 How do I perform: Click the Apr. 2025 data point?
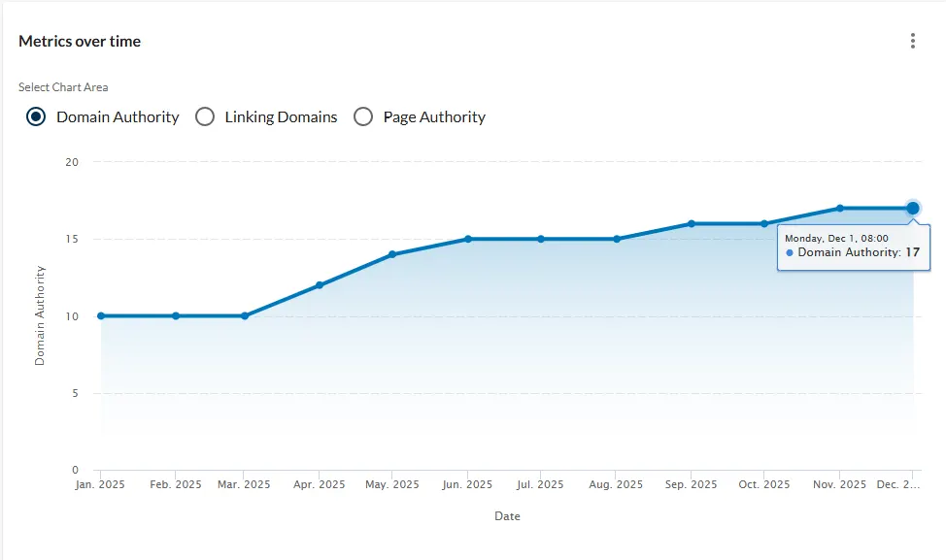tap(319, 285)
